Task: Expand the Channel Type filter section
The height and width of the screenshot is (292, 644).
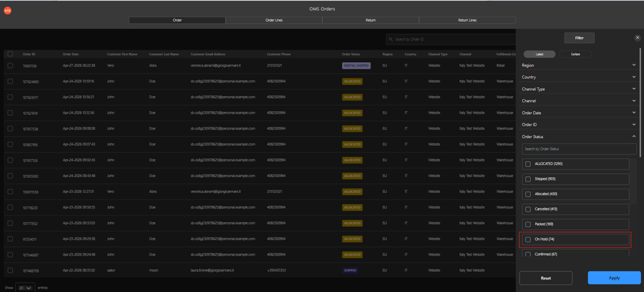Action: click(579, 89)
